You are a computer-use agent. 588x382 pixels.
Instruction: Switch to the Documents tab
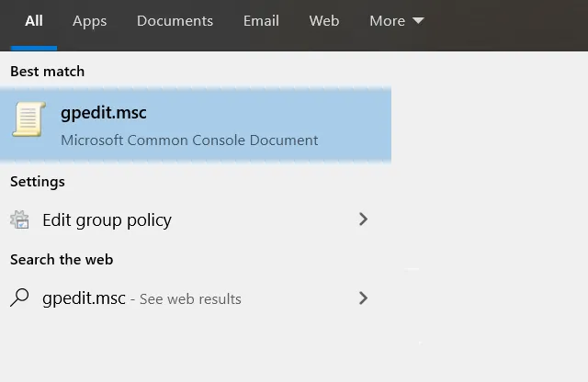coord(175,21)
